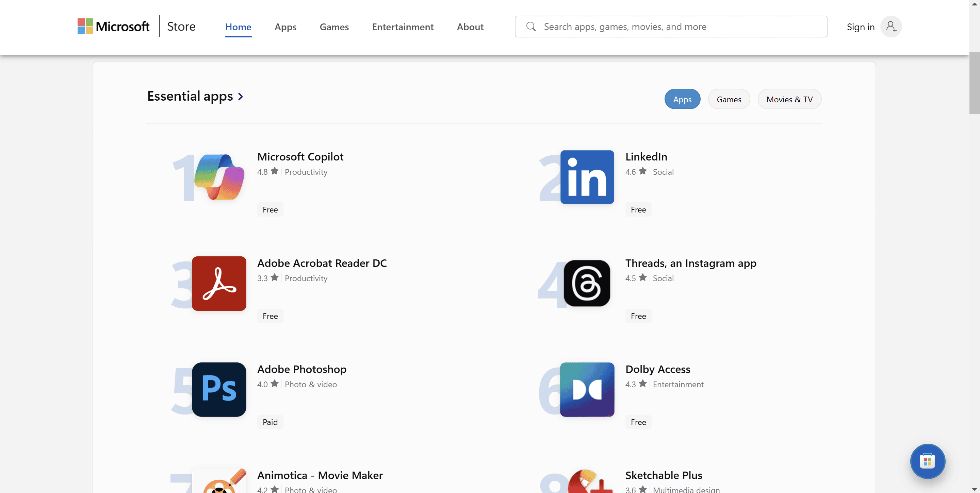Expand Essential apps with the chevron arrow
This screenshot has height=493, width=980.
(241, 97)
